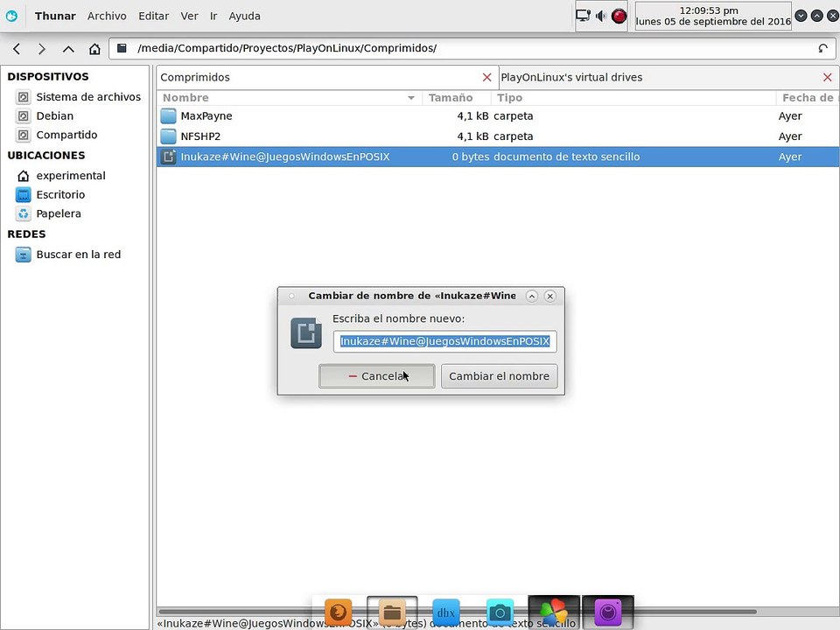Sort files by Tamaño column
The image size is (840, 630).
coord(457,97)
